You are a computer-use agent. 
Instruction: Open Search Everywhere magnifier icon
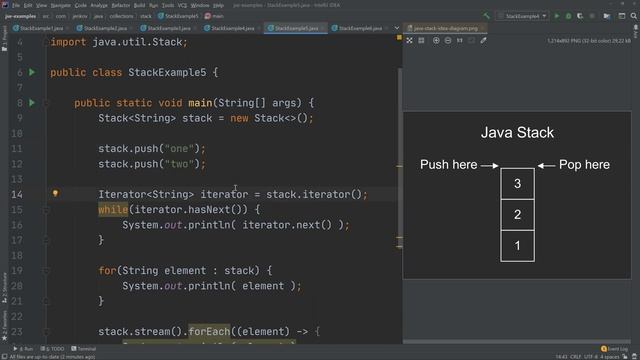tap(633, 16)
